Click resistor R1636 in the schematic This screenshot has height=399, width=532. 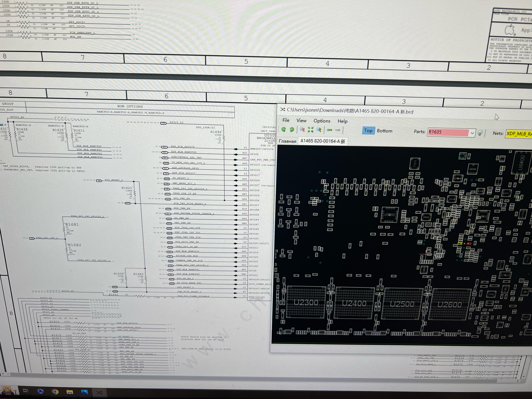[22, 129]
